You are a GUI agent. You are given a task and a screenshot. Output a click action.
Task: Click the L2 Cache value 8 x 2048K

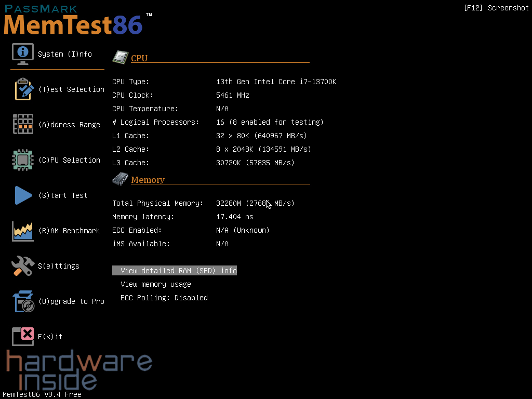(x=263, y=149)
